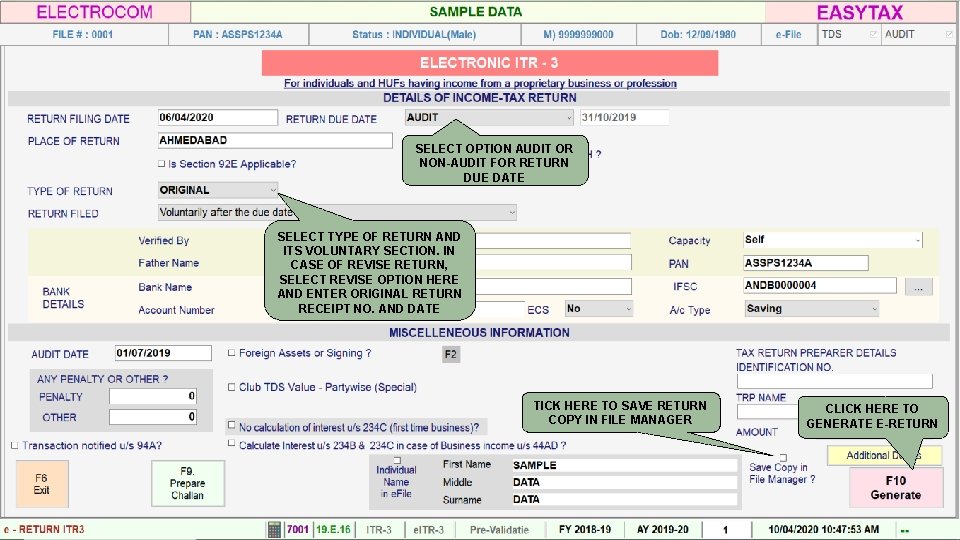The height and width of the screenshot is (540, 960).
Task: Click AY 2019-20 in status bar
Action: pos(662,530)
